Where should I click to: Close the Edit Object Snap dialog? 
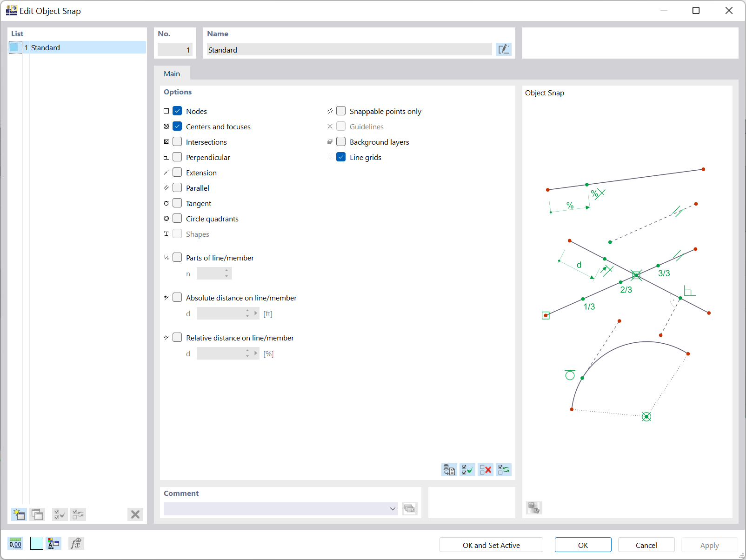(x=729, y=11)
